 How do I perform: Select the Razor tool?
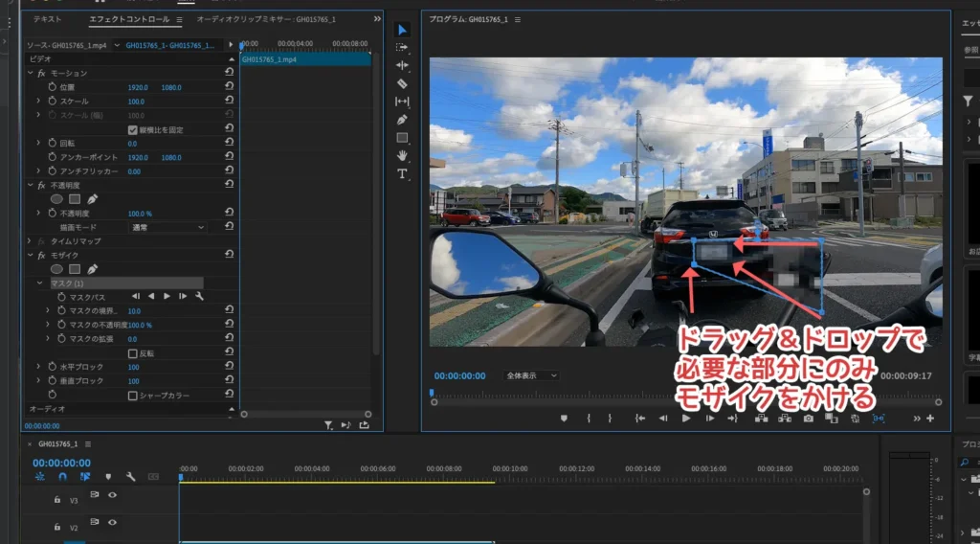tap(402, 83)
